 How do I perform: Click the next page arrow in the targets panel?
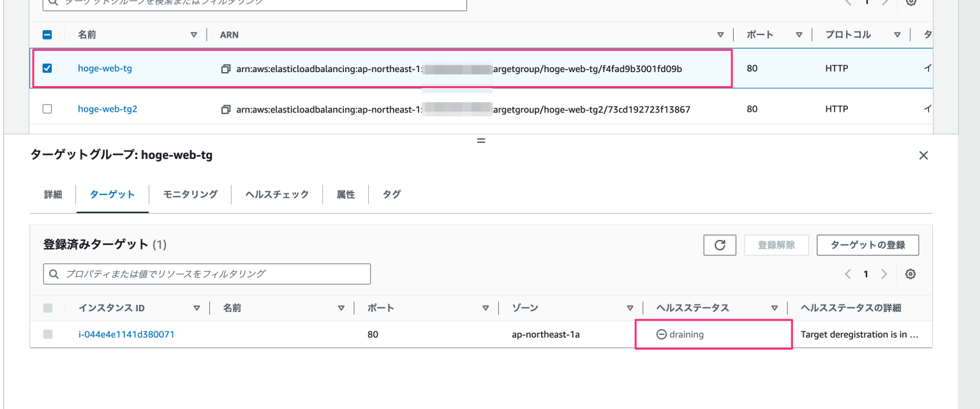(884, 274)
